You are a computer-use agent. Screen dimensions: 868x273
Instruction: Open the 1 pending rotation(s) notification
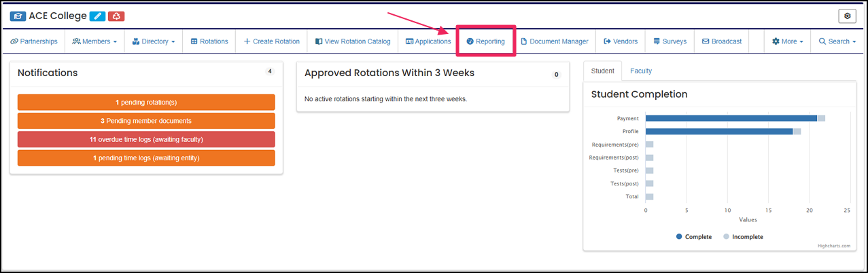(146, 102)
